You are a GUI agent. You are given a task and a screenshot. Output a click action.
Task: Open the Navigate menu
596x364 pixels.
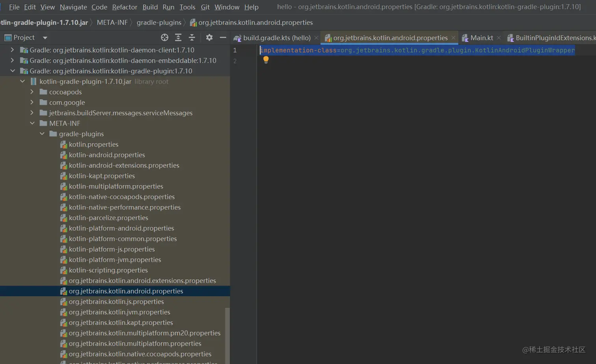click(x=73, y=7)
